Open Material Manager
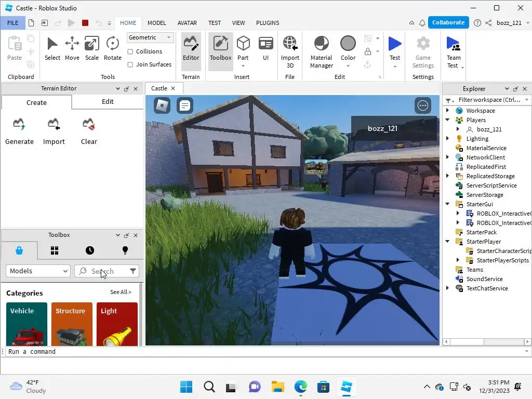Image resolution: width=532 pixels, height=399 pixels. click(321, 52)
